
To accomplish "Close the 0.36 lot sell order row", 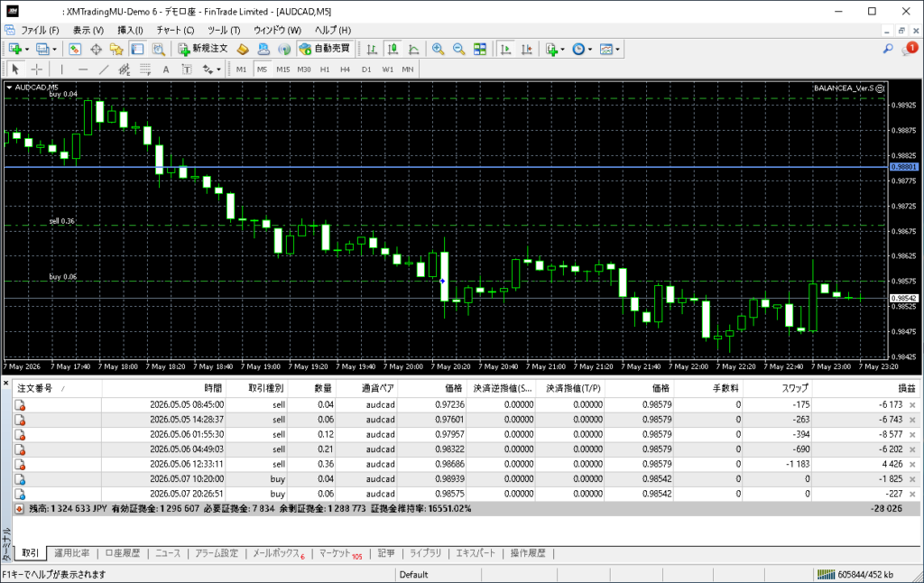I will click(912, 465).
